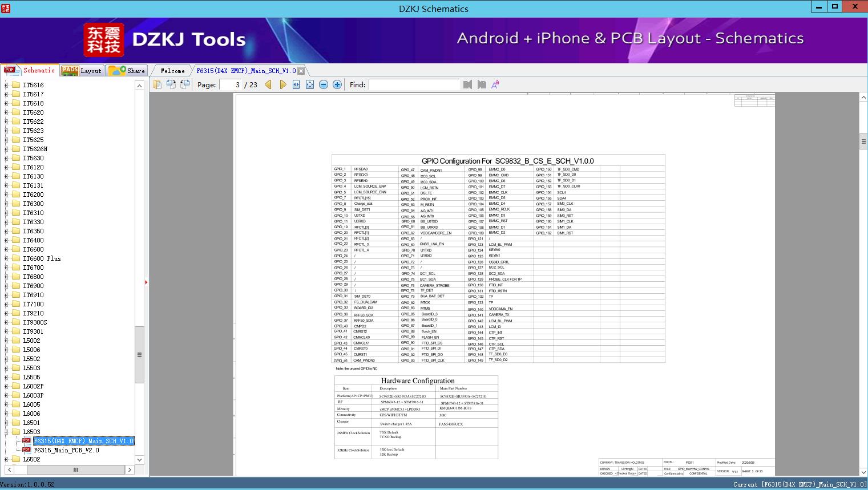Select the L6501 folder
Viewport: 868px width, 490px height.
pyautogui.click(x=31, y=423)
